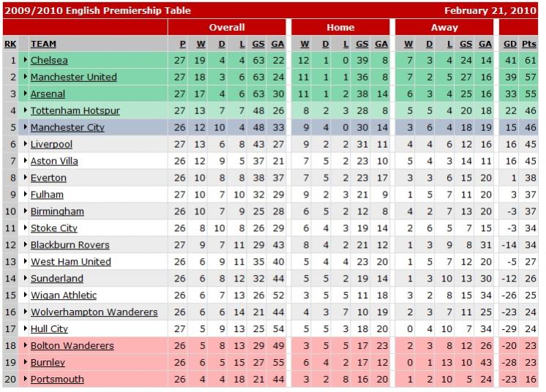The height and width of the screenshot is (392, 546).
Task: Click the Home section header
Action: coord(340,28)
